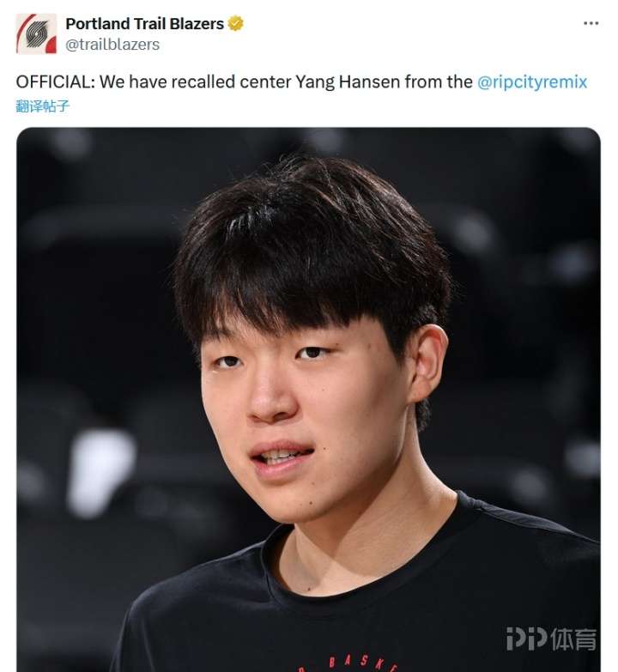618x672 pixels.
Task: Open the Portland Trail Blazers display name
Action: tap(144, 23)
